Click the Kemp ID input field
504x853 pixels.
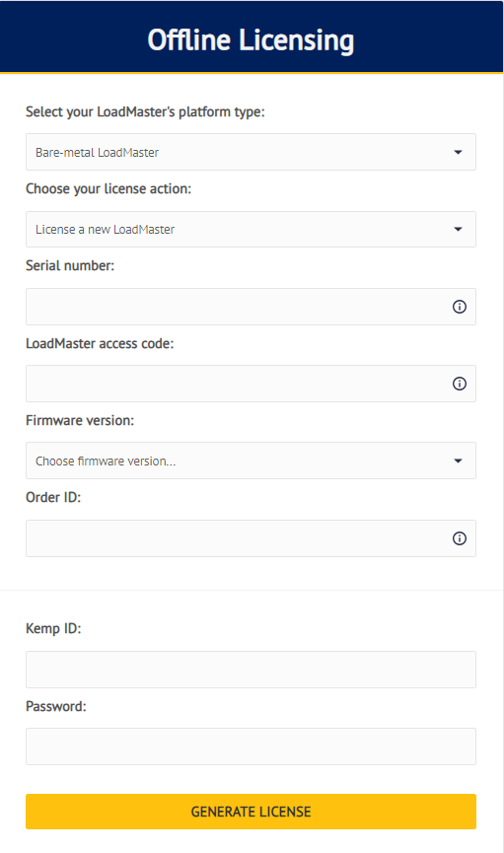tap(251, 670)
